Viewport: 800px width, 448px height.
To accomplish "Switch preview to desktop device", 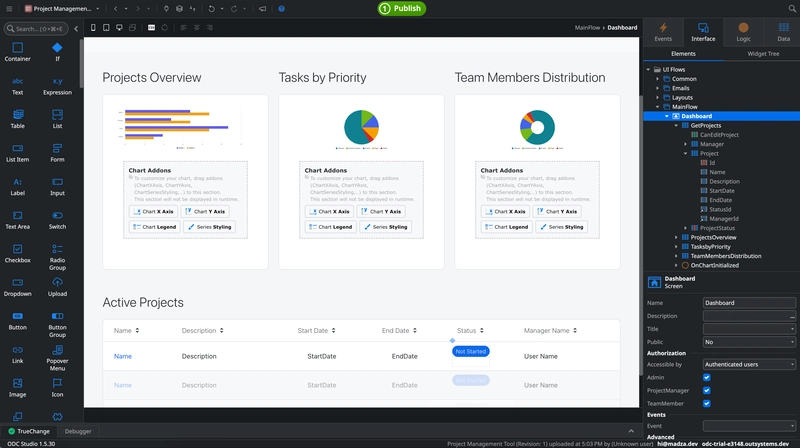I will [119, 28].
